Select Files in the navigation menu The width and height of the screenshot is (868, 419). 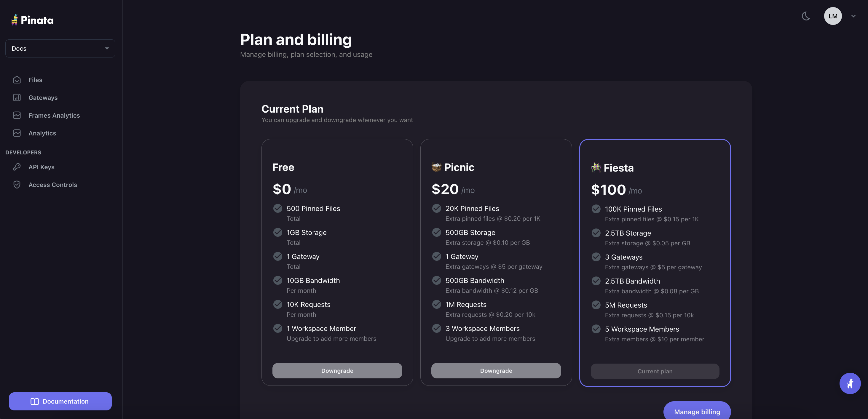(x=35, y=79)
